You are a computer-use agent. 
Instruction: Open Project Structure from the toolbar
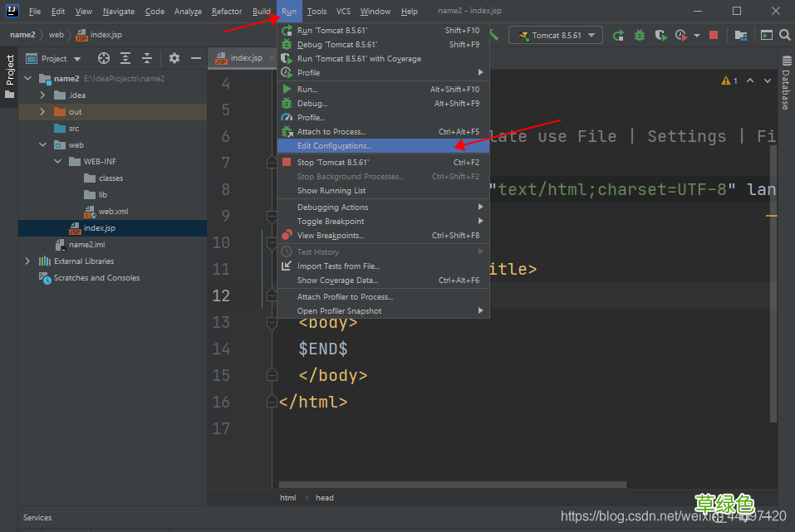coord(741,36)
